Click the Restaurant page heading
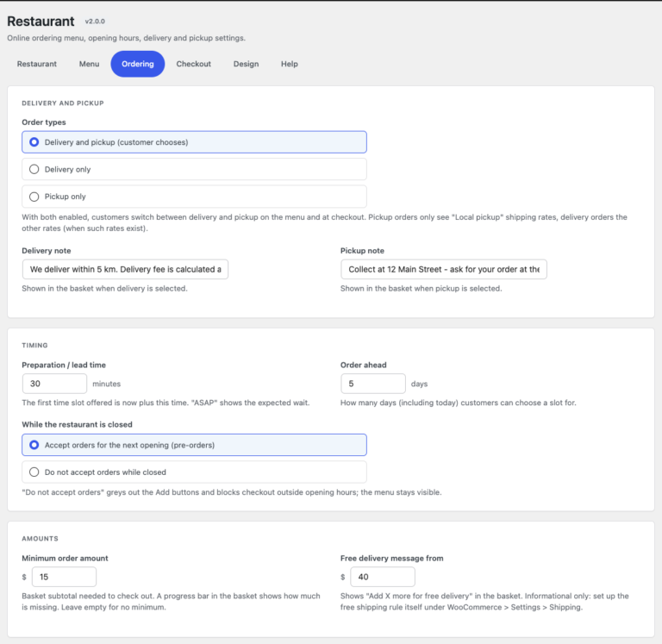662x644 pixels. (41, 21)
